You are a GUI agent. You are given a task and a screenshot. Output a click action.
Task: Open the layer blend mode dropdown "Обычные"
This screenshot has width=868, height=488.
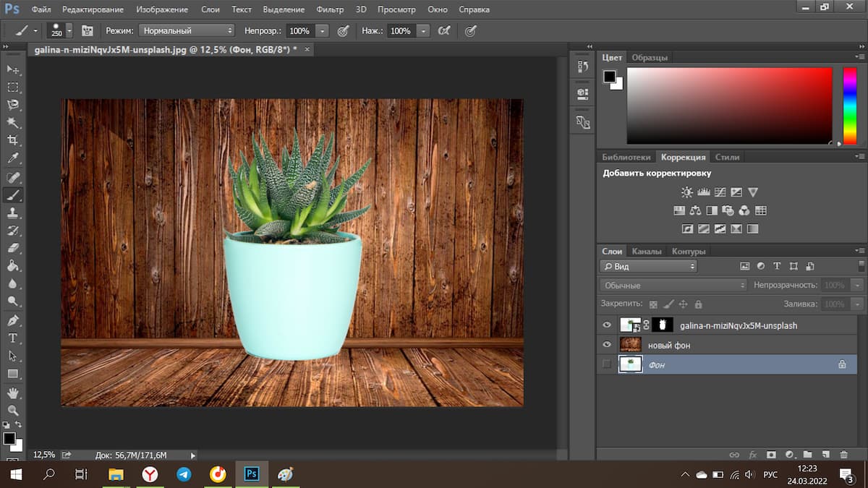click(673, 286)
